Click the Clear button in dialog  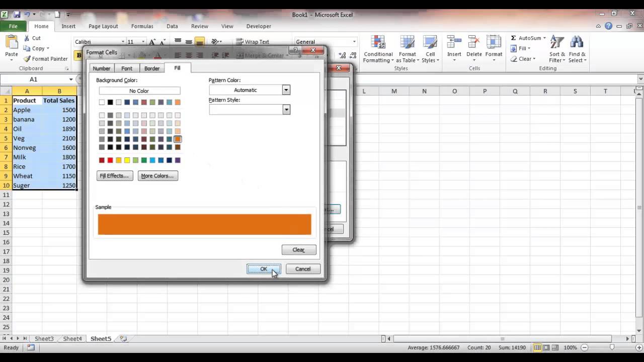click(x=299, y=250)
